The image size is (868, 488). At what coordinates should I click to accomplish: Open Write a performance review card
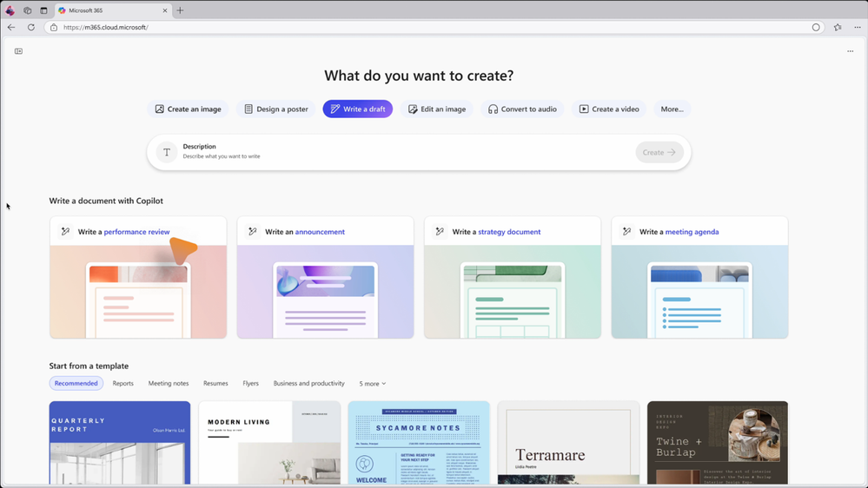(x=138, y=277)
